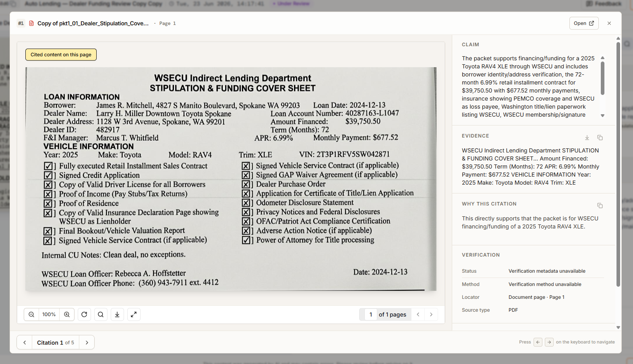Copy the Why This Citation text

(x=600, y=206)
